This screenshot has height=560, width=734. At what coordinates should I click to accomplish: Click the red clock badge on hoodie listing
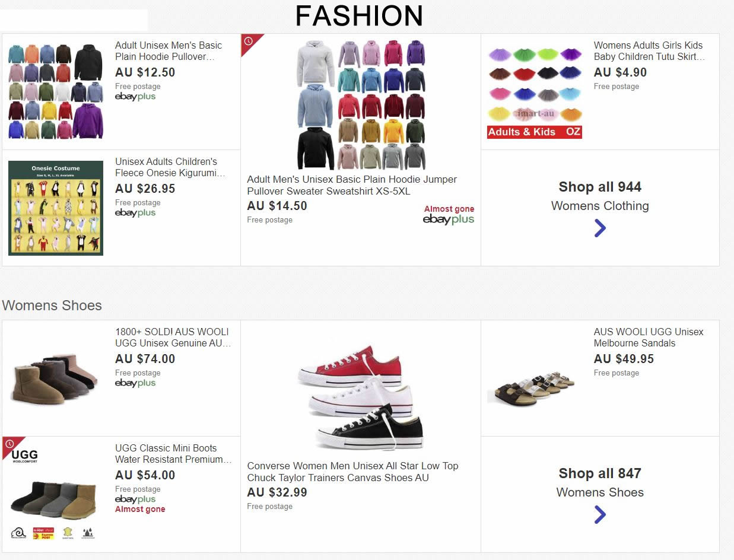click(249, 42)
